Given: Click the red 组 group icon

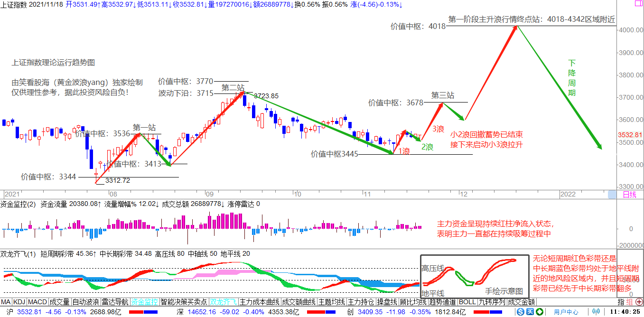Looking at the screenshot, I should (629, 302).
